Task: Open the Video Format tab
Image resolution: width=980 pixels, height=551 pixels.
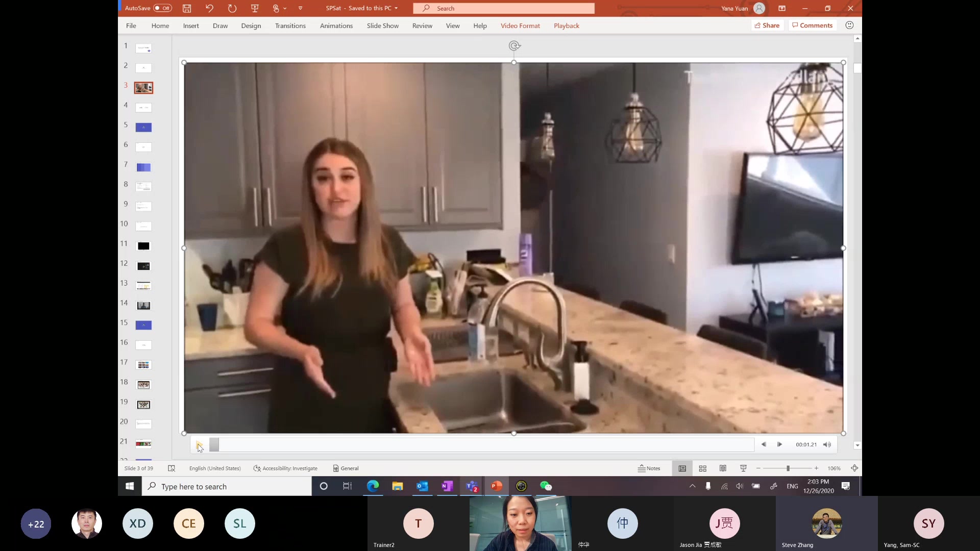Action: 520,26
